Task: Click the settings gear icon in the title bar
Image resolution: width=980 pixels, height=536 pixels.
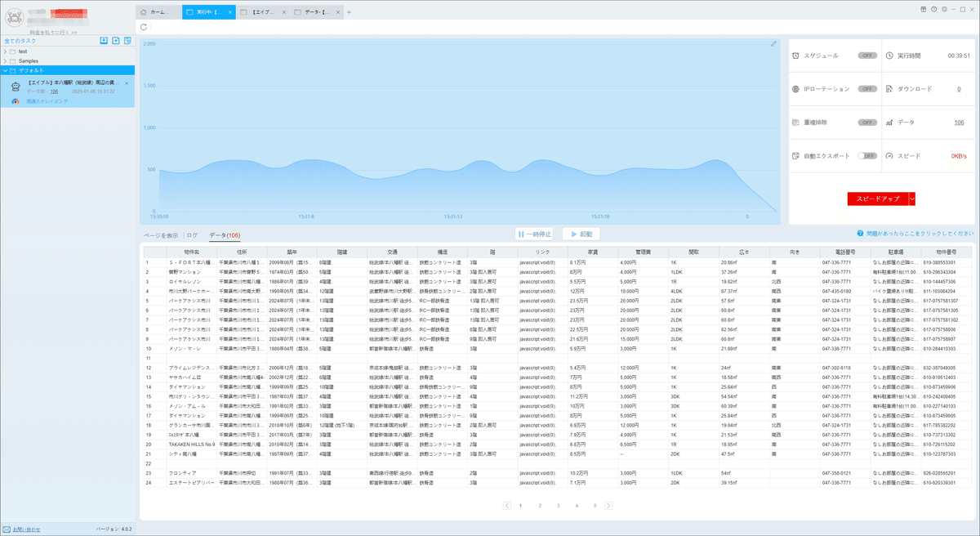Action: [943, 9]
